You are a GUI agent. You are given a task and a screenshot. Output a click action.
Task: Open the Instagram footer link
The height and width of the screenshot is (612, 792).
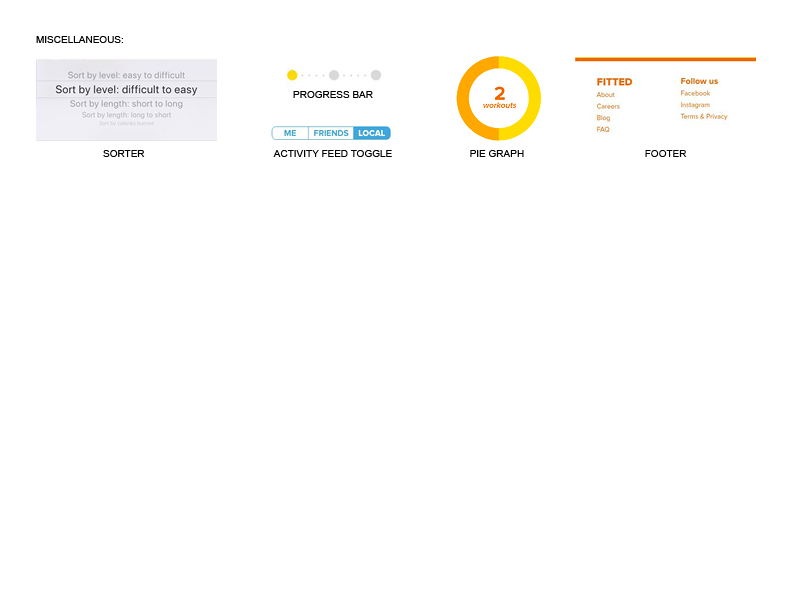pyautogui.click(x=695, y=105)
